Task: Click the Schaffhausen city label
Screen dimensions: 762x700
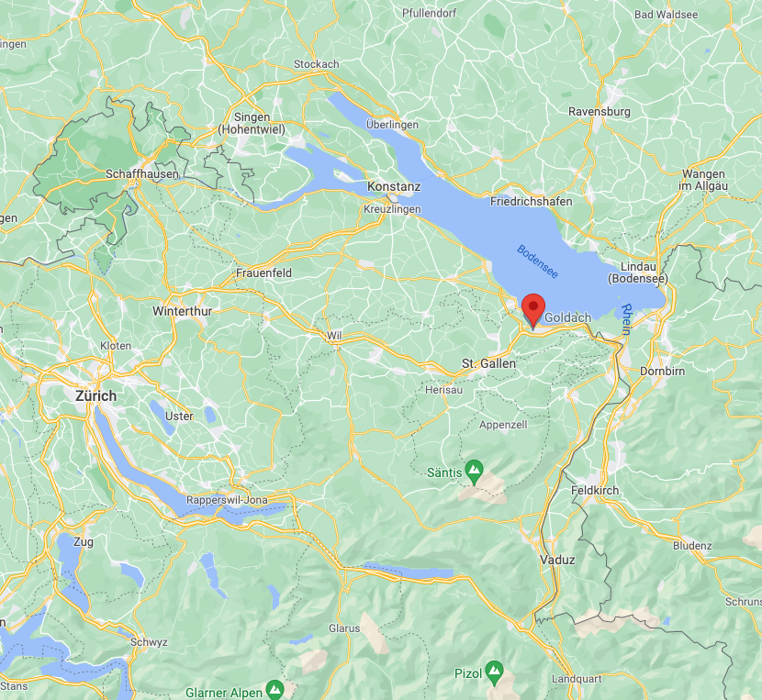Action: (142, 174)
